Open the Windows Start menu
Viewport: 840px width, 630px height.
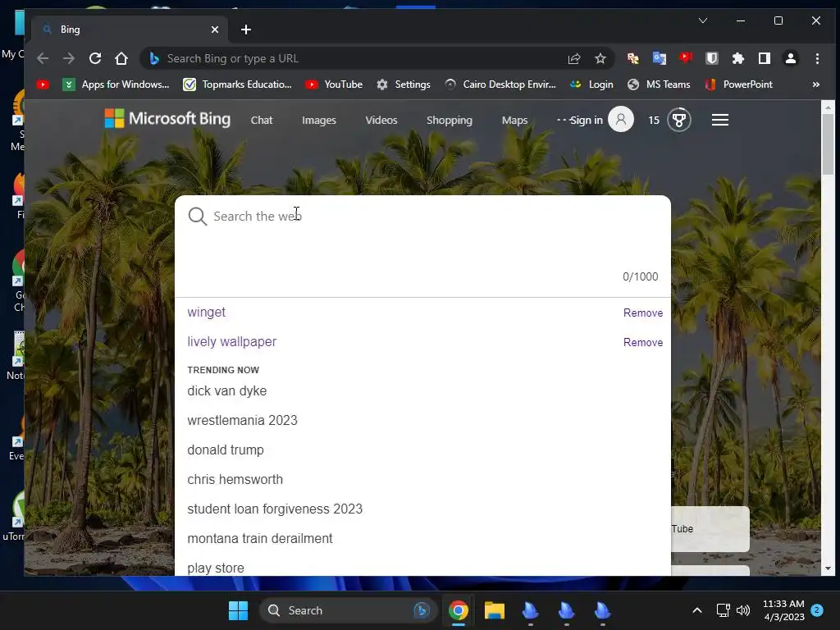point(238,610)
